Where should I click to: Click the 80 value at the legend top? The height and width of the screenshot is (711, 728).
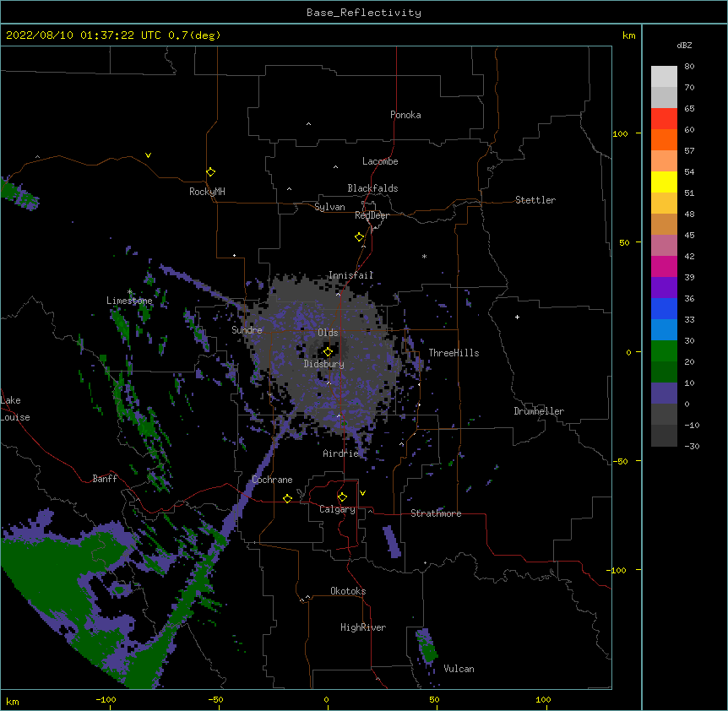689,66
